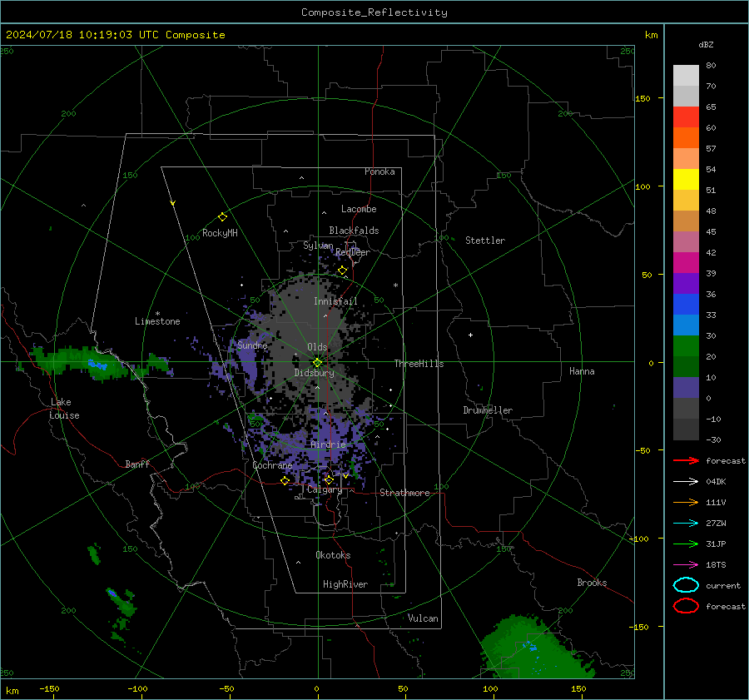Click the Composite_Reflectivity title text

point(374,12)
